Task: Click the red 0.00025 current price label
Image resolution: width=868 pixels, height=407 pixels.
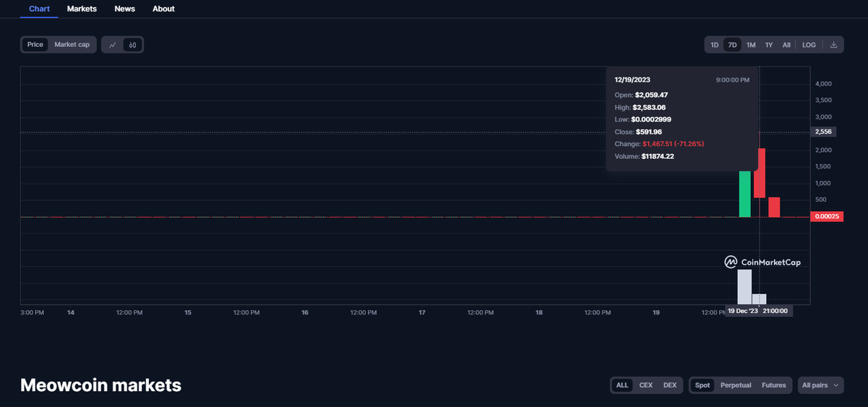Action: pos(827,216)
